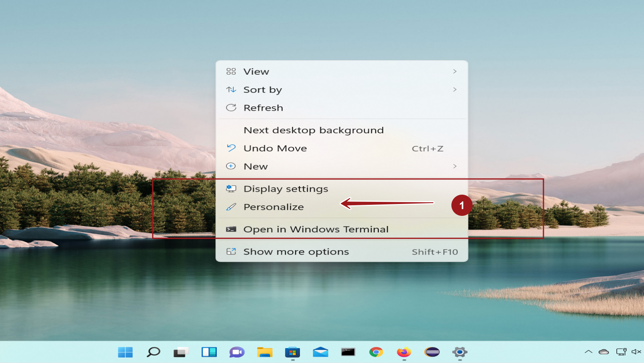The height and width of the screenshot is (363, 644).
Task: Click Refresh in the context menu
Action: coord(263,108)
